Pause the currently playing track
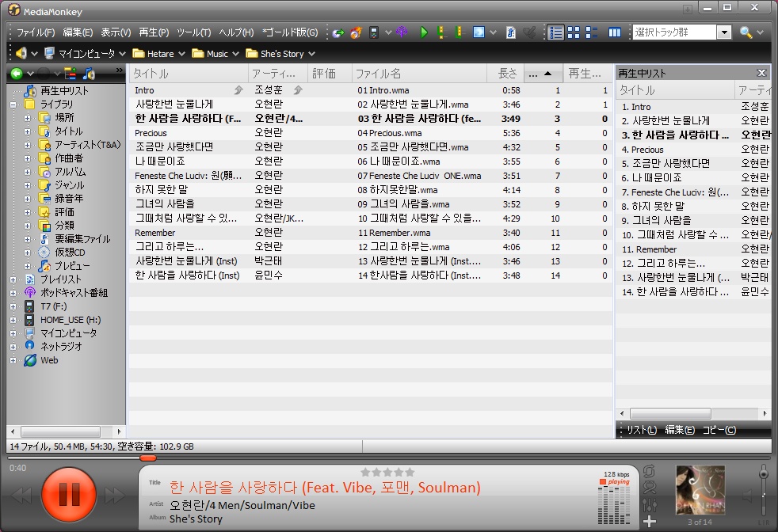This screenshot has height=532, width=778. click(x=69, y=494)
